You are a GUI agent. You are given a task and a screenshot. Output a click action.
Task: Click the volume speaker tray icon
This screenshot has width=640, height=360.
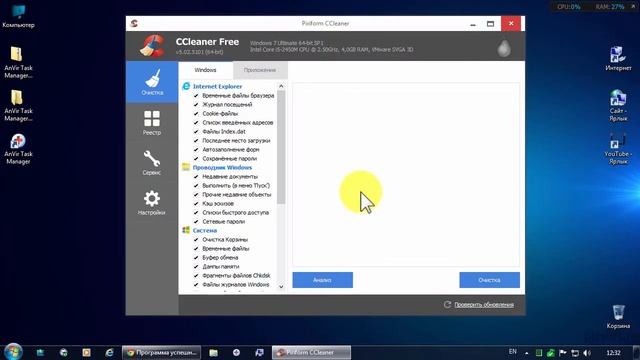587,353
